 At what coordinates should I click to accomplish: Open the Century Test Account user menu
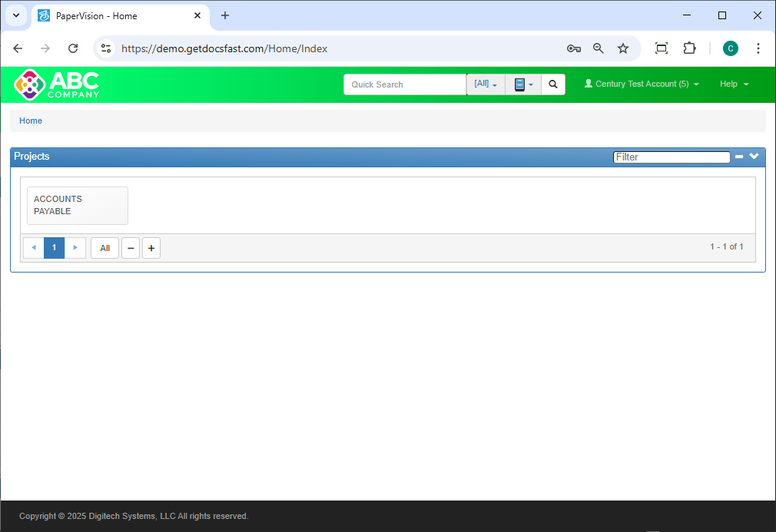642,84
